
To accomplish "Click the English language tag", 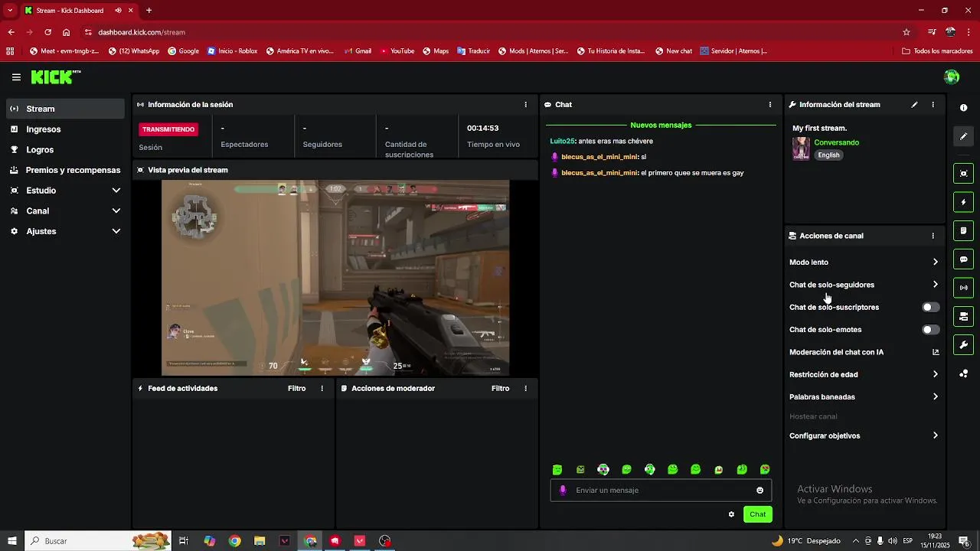I will [828, 155].
